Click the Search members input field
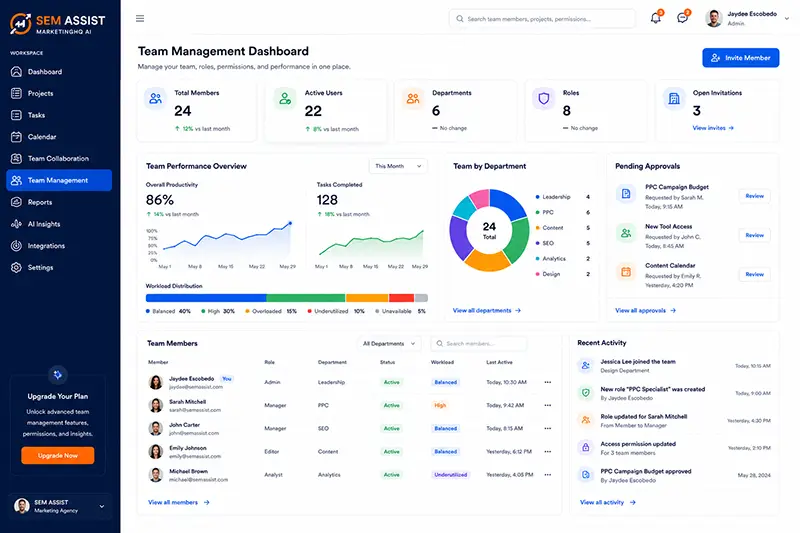The width and height of the screenshot is (800, 533). pyautogui.click(x=479, y=344)
